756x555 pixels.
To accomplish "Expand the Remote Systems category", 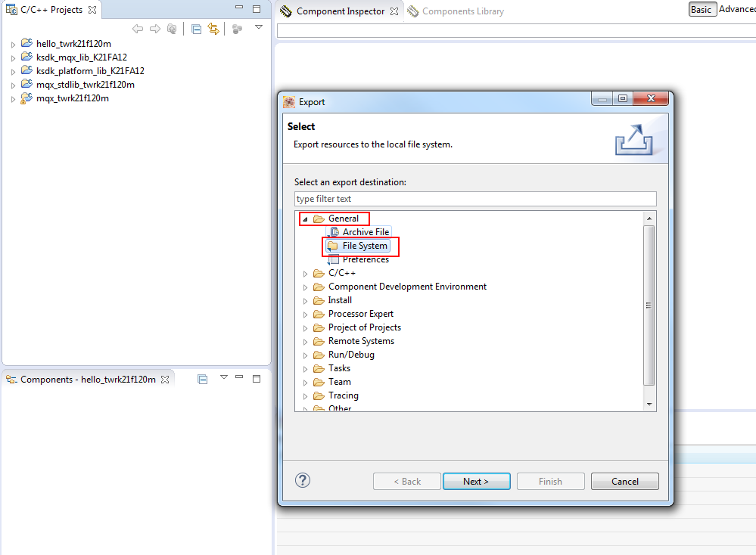I will coord(305,342).
